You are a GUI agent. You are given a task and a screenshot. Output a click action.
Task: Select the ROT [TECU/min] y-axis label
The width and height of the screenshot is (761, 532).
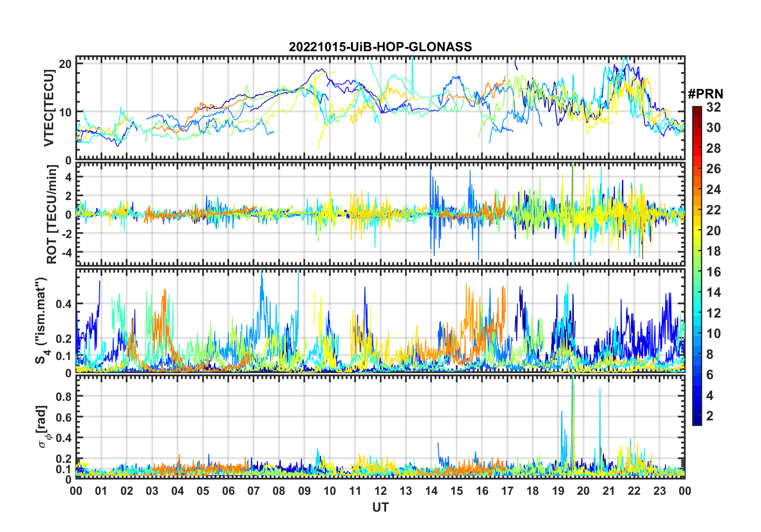[52, 214]
